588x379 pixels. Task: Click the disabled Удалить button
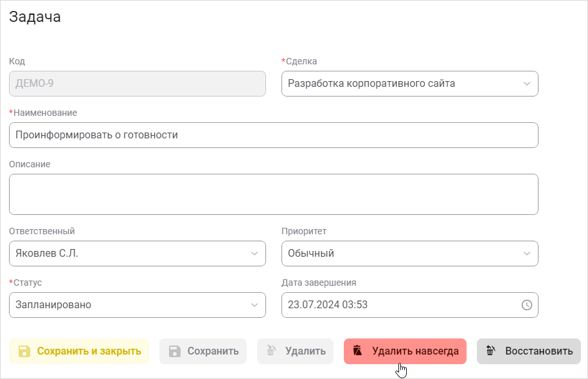(x=295, y=351)
